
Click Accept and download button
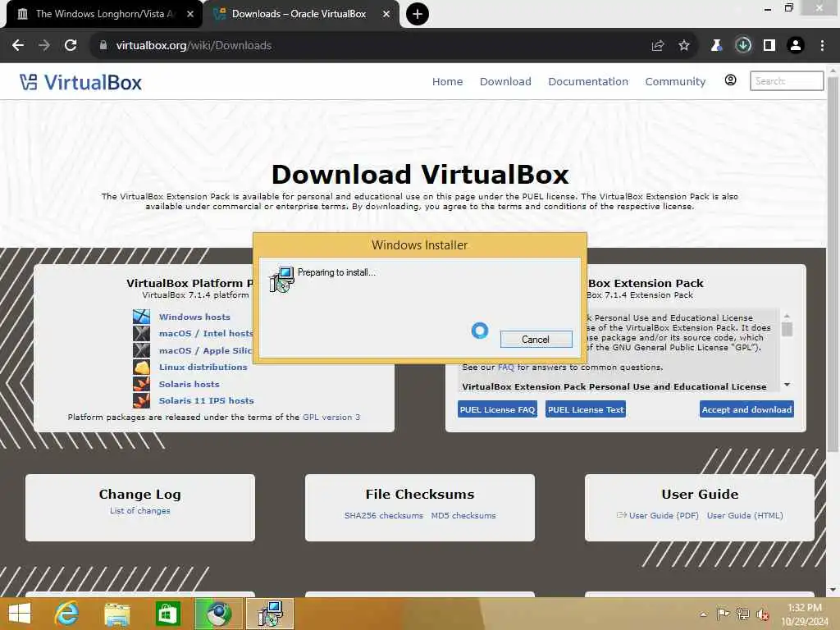pos(746,410)
